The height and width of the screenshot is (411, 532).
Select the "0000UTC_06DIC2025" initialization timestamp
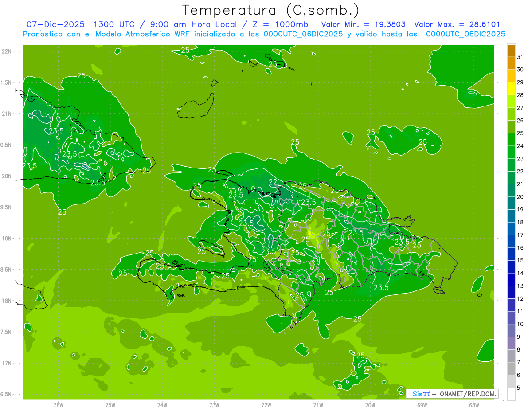point(303,34)
